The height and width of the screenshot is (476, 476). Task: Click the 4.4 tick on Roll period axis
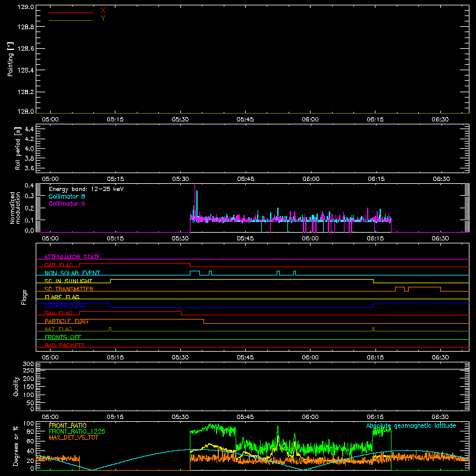[x=29, y=129]
